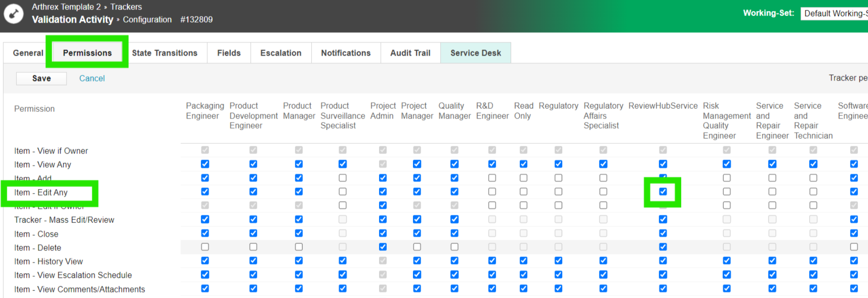Uncheck Item - View Any for Read Only
Screen dimensions: 868x298
[523, 164]
